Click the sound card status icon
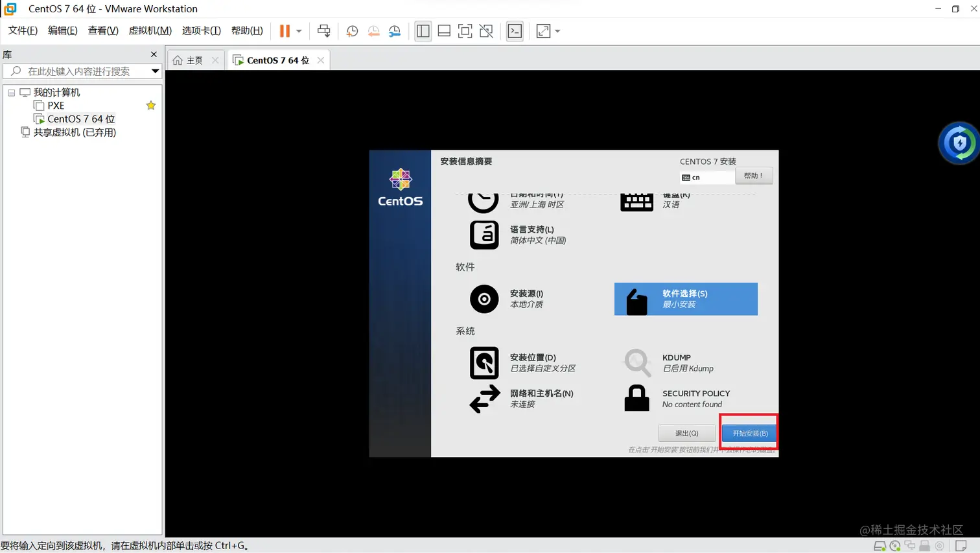The width and height of the screenshot is (980, 553). (x=940, y=546)
